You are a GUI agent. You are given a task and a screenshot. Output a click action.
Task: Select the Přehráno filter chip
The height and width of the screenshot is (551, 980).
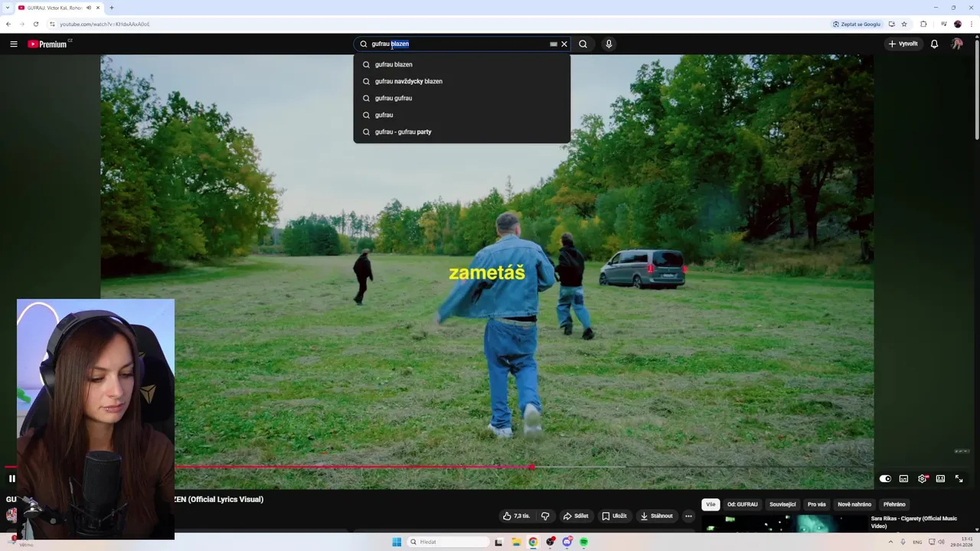pyautogui.click(x=894, y=504)
